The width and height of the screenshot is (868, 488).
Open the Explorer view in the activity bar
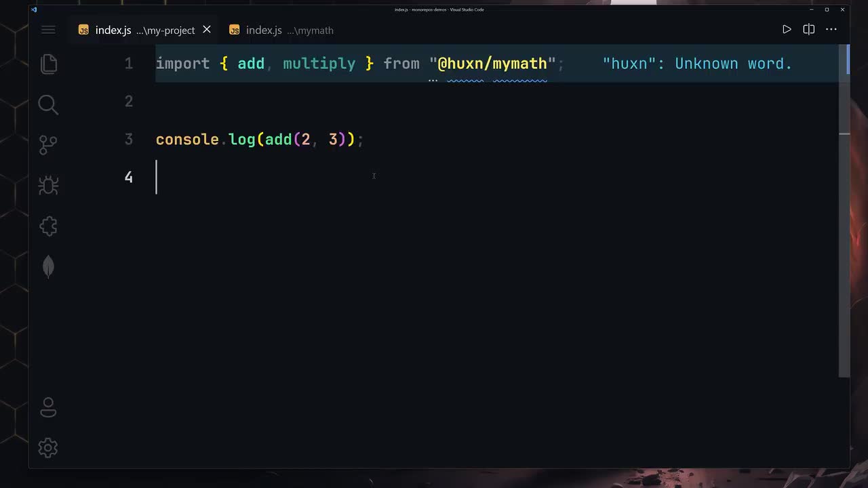tap(48, 64)
